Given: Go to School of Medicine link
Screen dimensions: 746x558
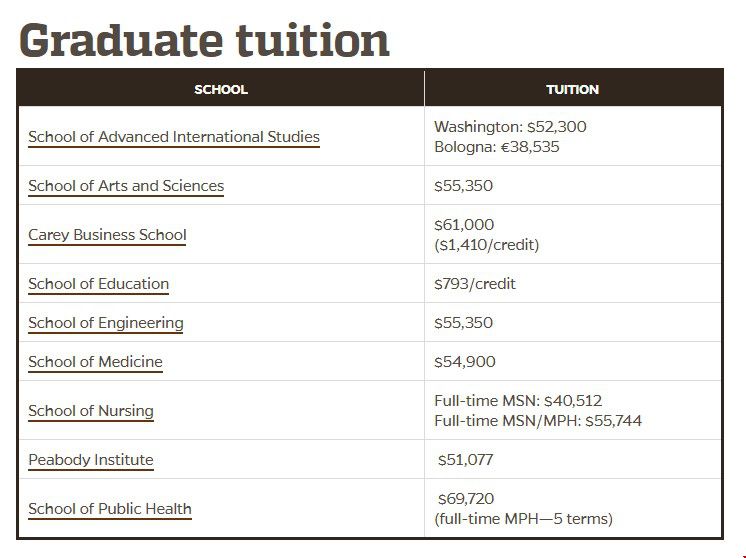Looking at the screenshot, I should [95, 362].
